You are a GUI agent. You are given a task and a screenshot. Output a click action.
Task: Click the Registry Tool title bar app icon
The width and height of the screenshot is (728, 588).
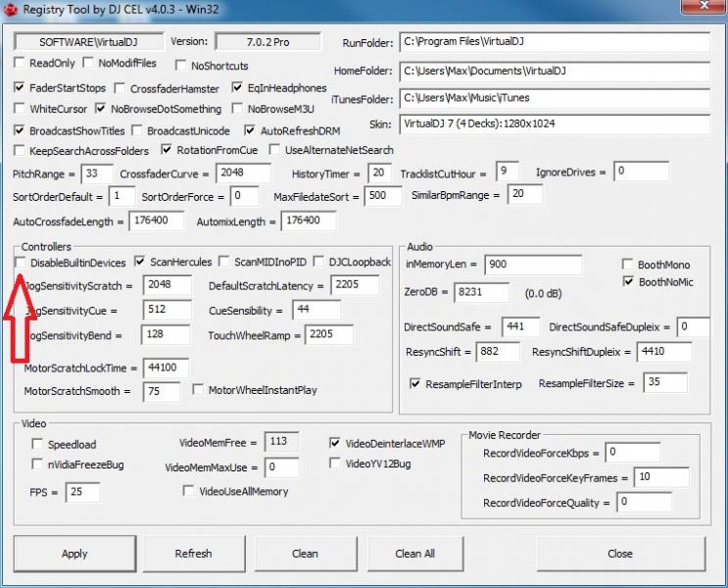(x=10, y=9)
